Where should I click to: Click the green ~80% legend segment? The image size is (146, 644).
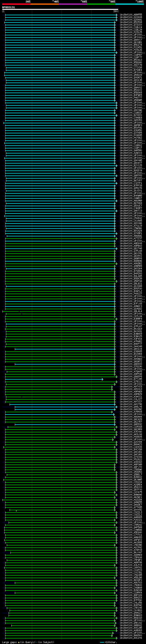(101, 4)
